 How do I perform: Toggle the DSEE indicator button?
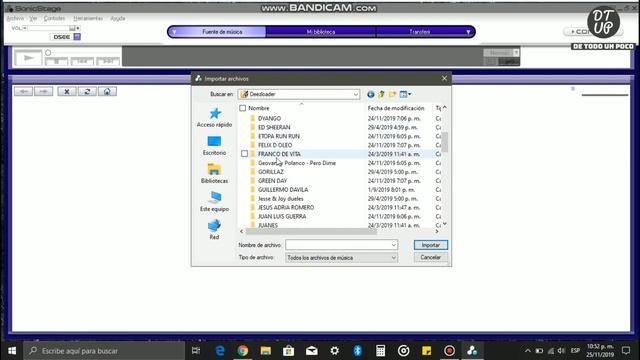[77, 37]
